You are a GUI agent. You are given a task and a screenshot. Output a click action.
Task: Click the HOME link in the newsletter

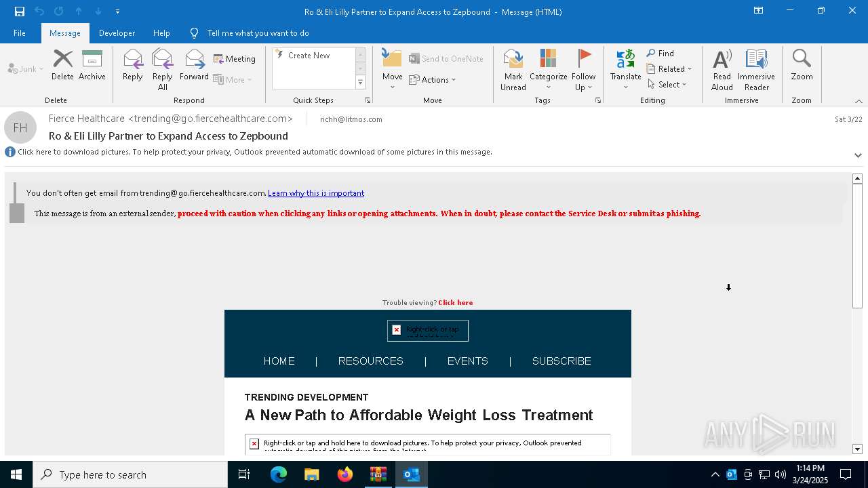279,361
